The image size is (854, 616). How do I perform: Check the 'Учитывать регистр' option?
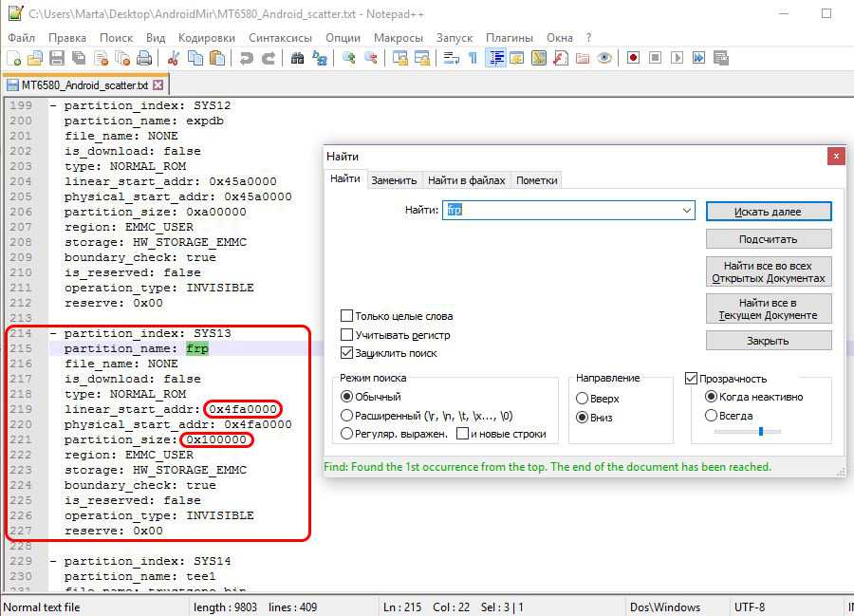click(347, 335)
